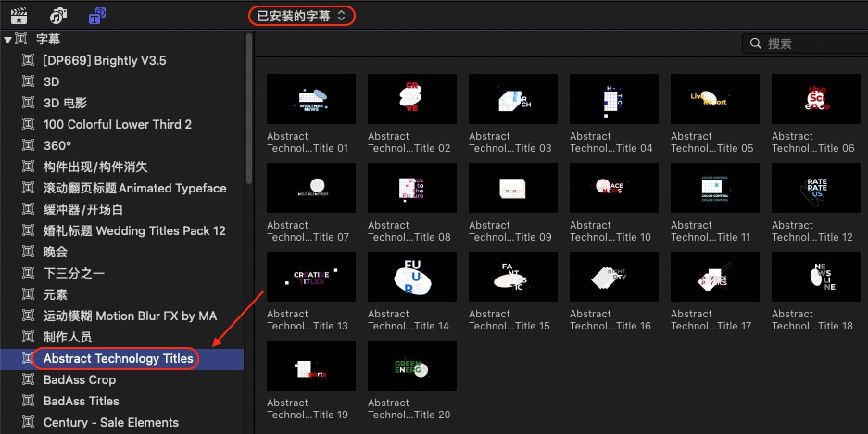
Task: Click the icon beside 晚会 category
Action: pyautogui.click(x=28, y=252)
